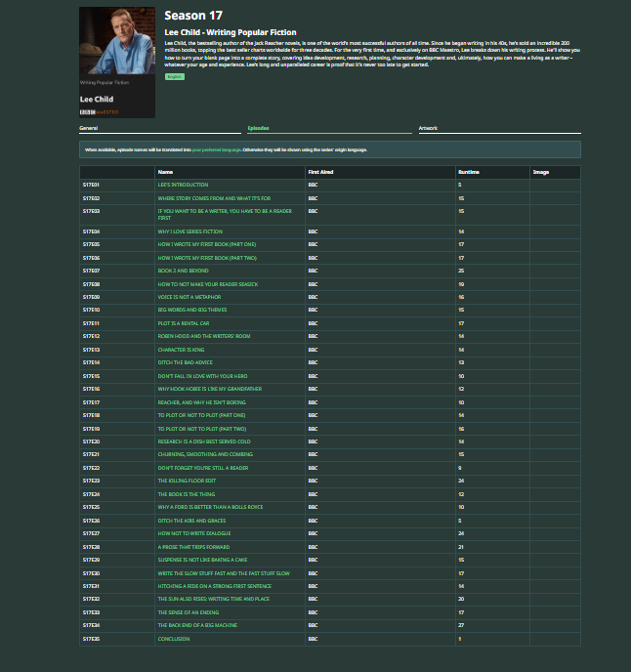Open episode Lee's Introduction
The image size is (631, 672).
click(x=183, y=185)
